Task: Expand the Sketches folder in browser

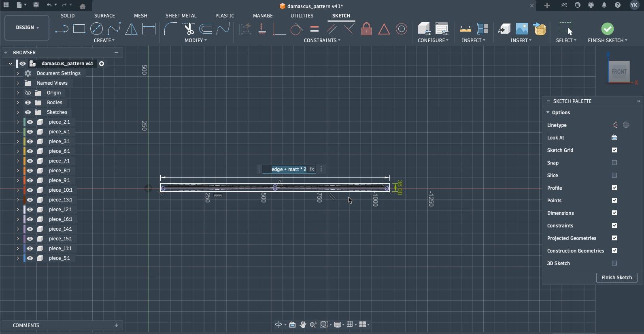Action: pyautogui.click(x=18, y=112)
